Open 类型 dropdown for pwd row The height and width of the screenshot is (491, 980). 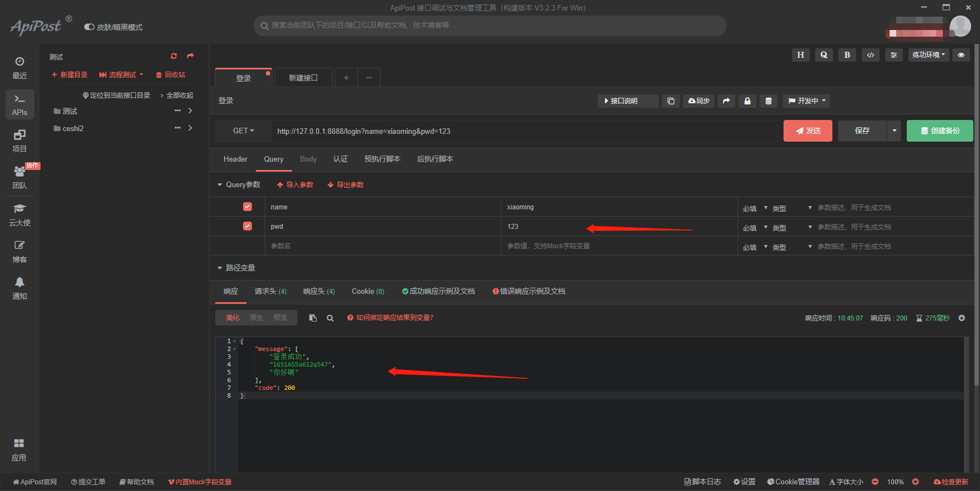pos(792,227)
